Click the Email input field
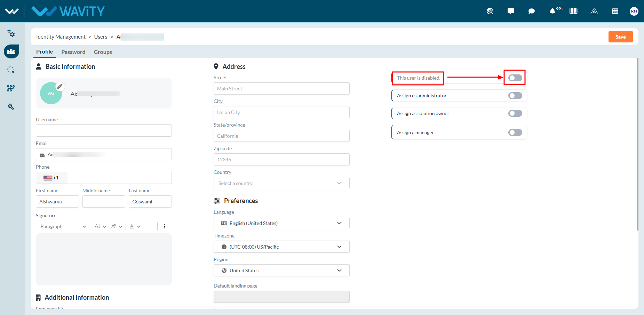This screenshot has height=315, width=644. click(x=104, y=154)
